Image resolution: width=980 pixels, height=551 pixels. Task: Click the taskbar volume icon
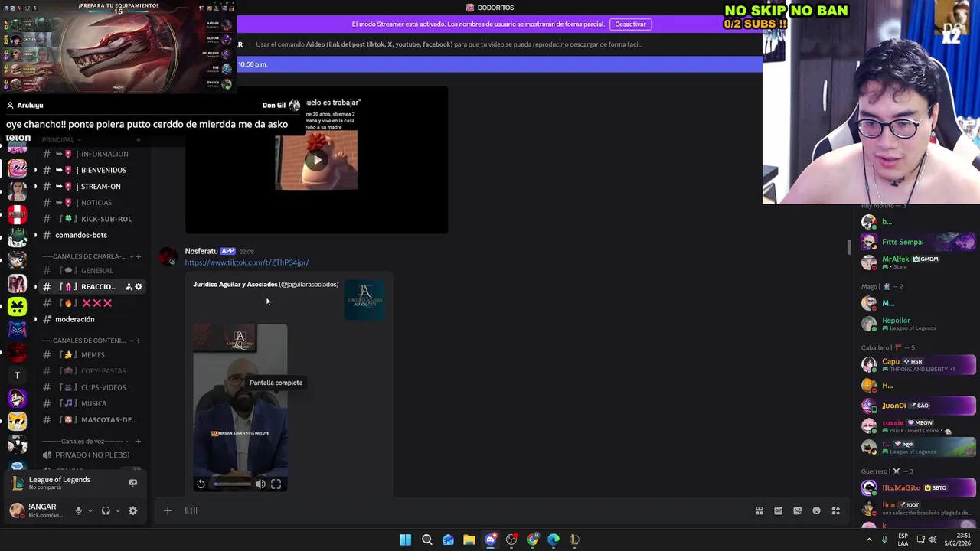[933, 540]
